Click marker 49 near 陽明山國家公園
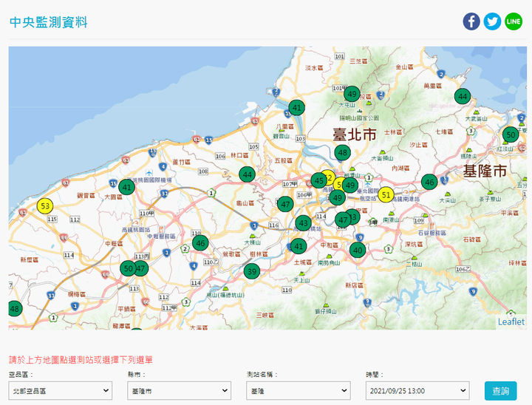This screenshot has height=405, width=532. pos(352,94)
